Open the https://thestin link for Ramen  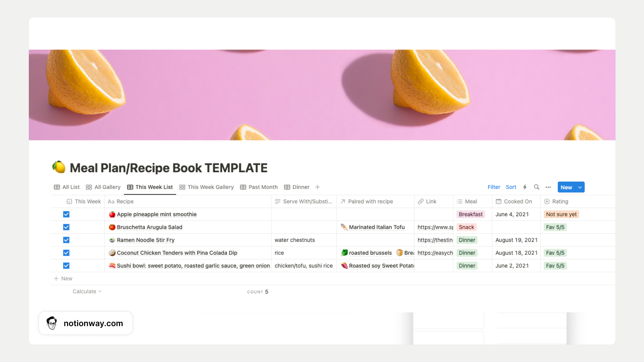435,240
